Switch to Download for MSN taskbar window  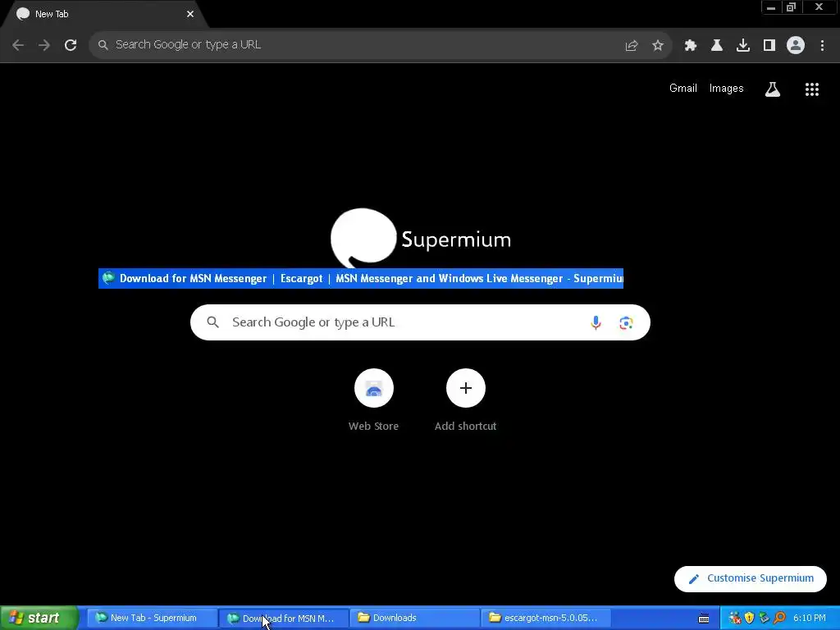[283, 618]
